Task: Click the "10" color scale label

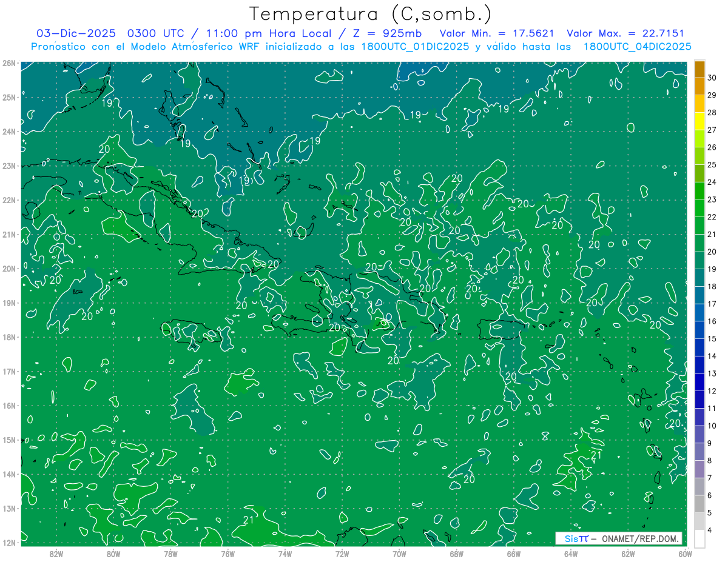Action: 712,426
